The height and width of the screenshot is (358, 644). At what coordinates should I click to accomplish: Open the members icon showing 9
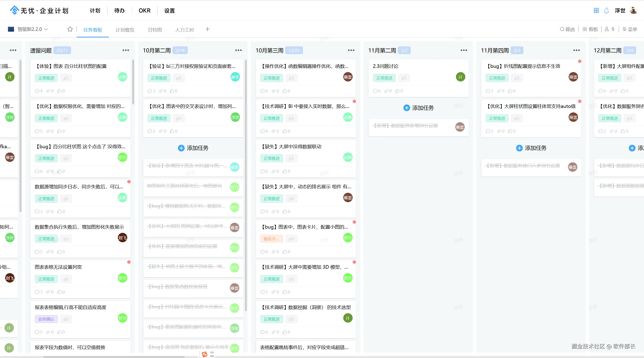point(607,29)
